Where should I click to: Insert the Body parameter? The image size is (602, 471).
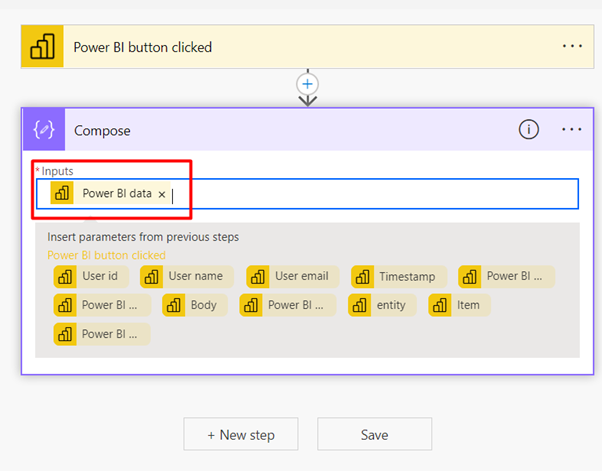(x=195, y=305)
